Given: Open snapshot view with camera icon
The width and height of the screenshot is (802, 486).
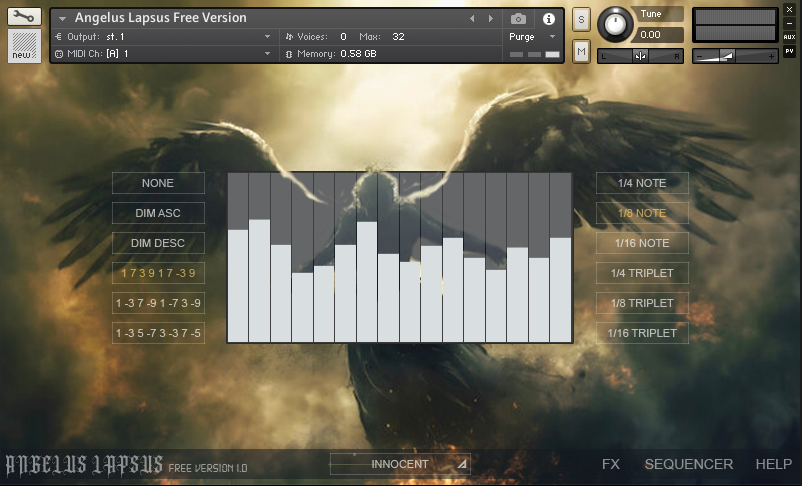Looking at the screenshot, I should (x=518, y=19).
